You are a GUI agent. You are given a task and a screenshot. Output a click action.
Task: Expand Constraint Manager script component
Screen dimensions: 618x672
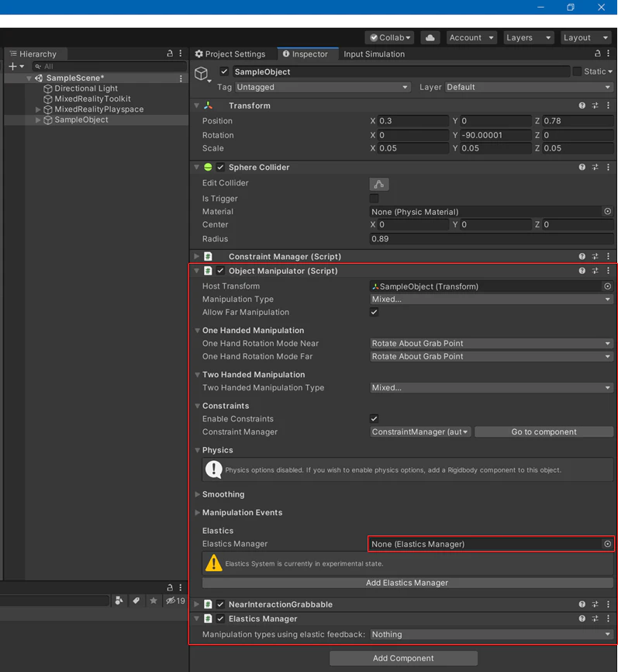[x=197, y=256]
